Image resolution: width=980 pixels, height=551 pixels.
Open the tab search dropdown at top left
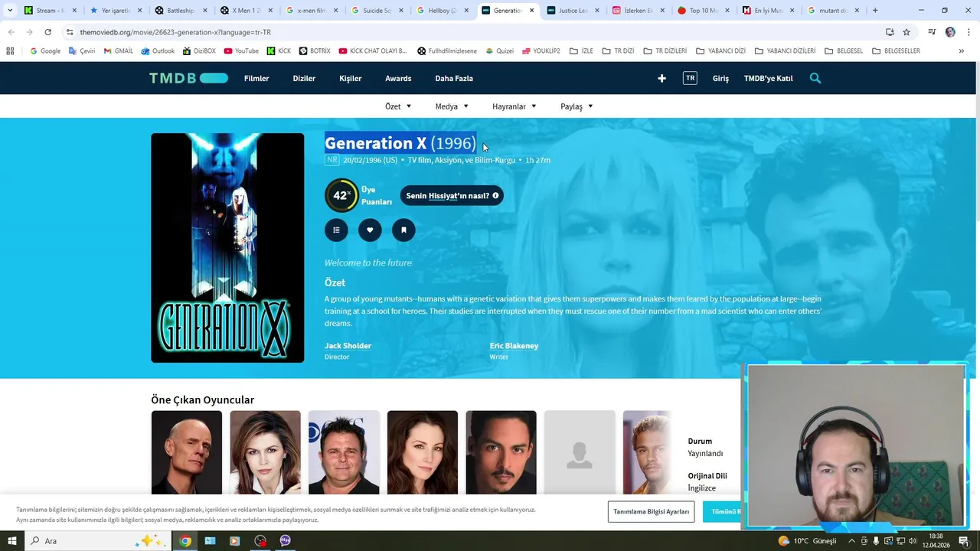pos(10,11)
